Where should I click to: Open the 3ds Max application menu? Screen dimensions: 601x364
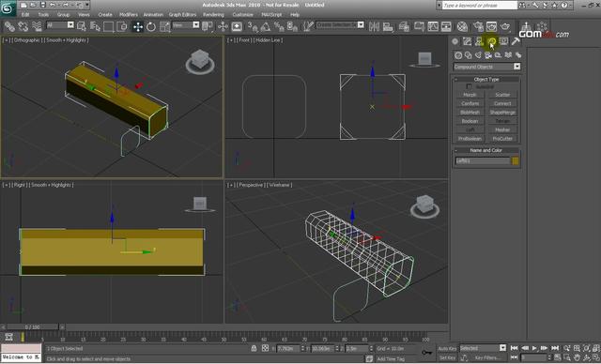[x=8, y=8]
